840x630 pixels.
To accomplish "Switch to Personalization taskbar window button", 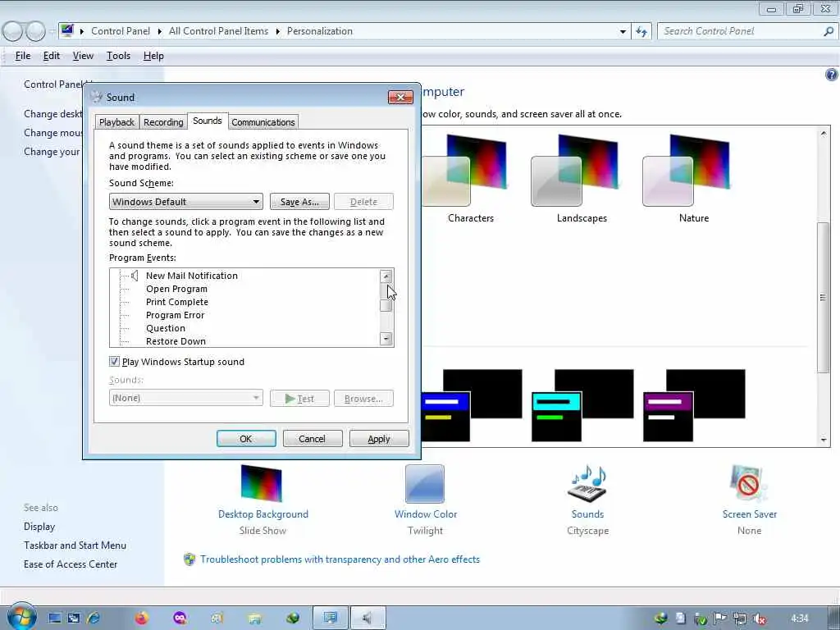I will (x=331, y=619).
